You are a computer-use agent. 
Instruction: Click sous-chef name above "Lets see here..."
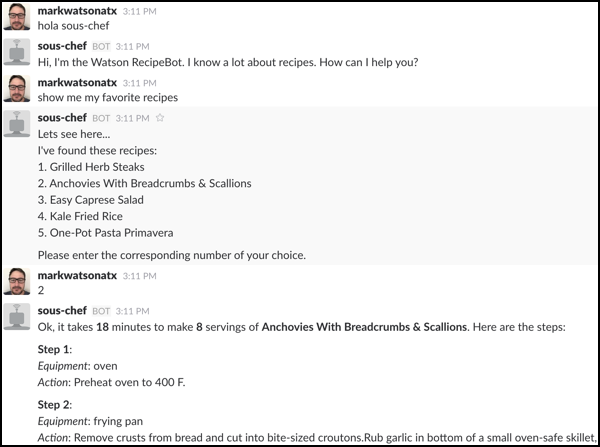coord(62,118)
